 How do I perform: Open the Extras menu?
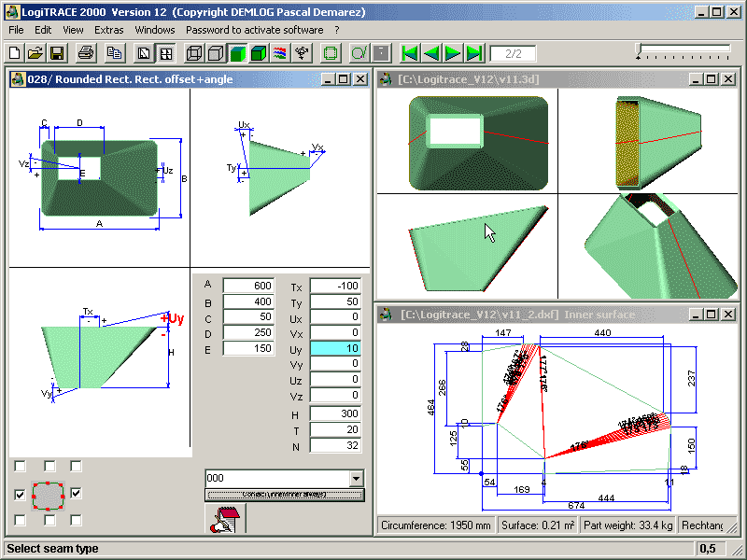pos(108,30)
